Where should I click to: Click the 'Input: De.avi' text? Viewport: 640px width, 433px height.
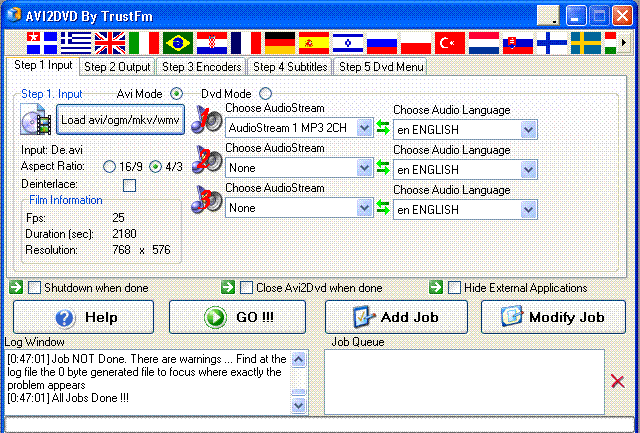pos(52,150)
